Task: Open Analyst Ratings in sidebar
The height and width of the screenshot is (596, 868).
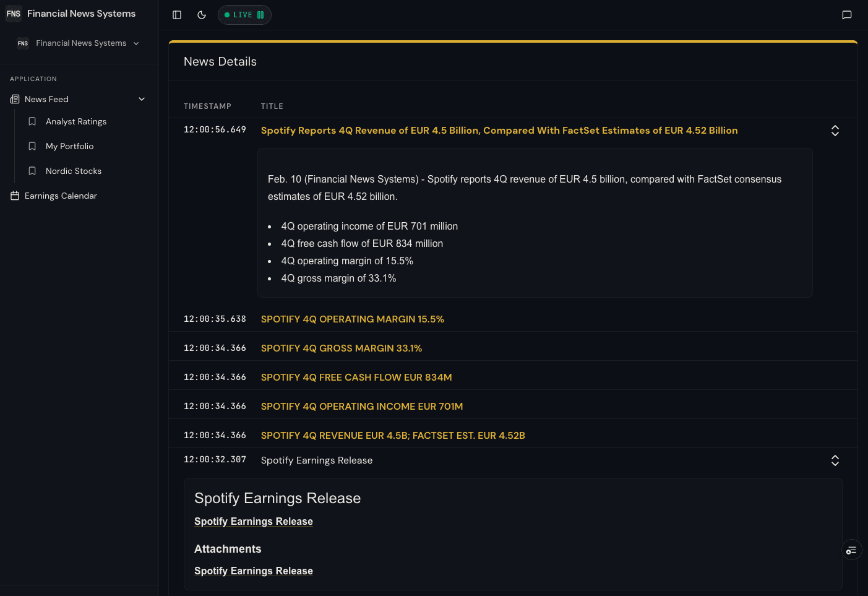Action: (x=76, y=121)
